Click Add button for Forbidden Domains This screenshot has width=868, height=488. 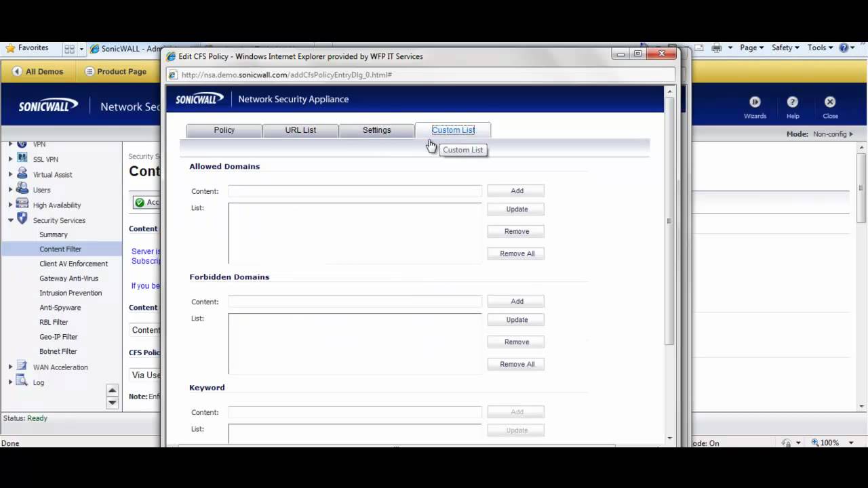(517, 302)
